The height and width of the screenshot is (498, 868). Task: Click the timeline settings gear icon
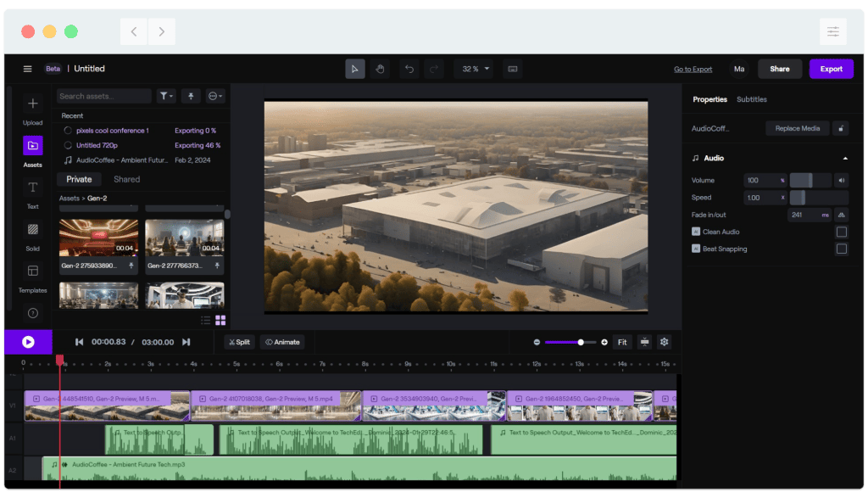point(664,342)
